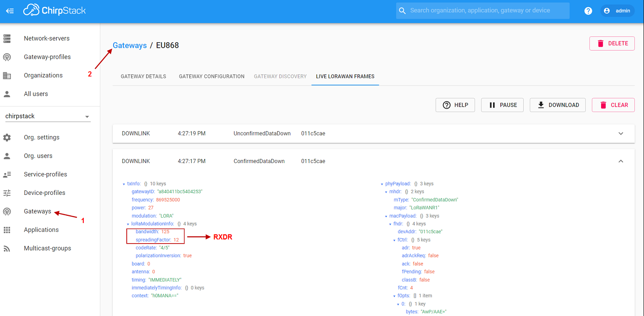Image resolution: width=644 pixels, height=316 pixels.
Task: Click the Network-servers sidebar icon
Action: (7, 39)
